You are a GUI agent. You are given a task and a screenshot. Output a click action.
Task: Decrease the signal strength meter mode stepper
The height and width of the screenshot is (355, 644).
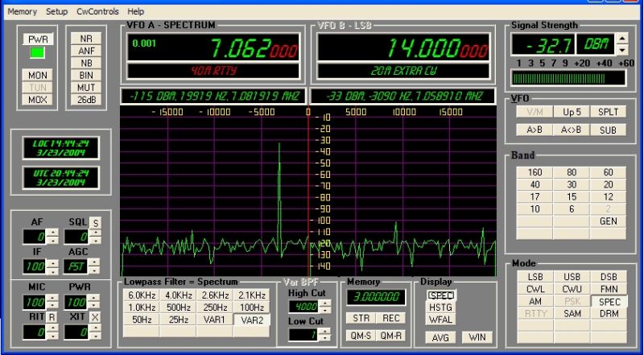623,50
